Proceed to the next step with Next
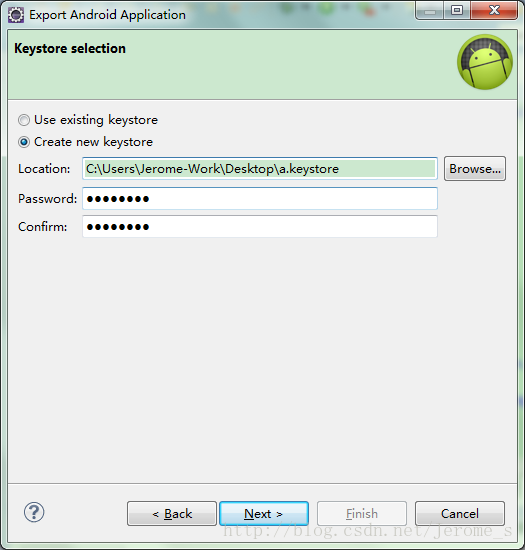This screenshot has width=525, height=550. [264, 514]
